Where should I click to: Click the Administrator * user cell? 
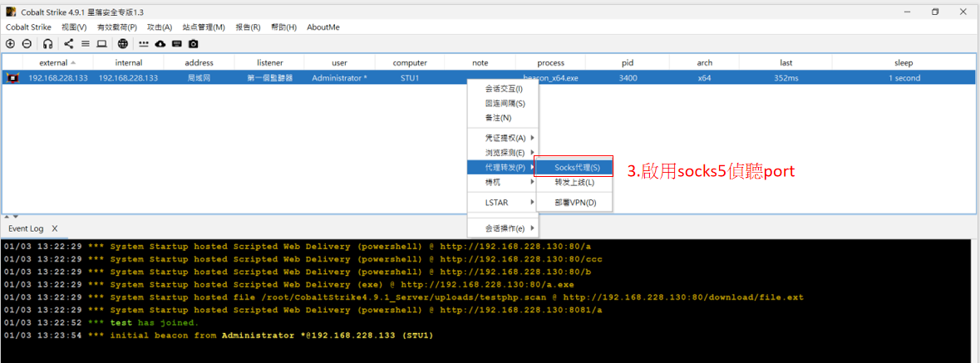(x=339, y=78)
